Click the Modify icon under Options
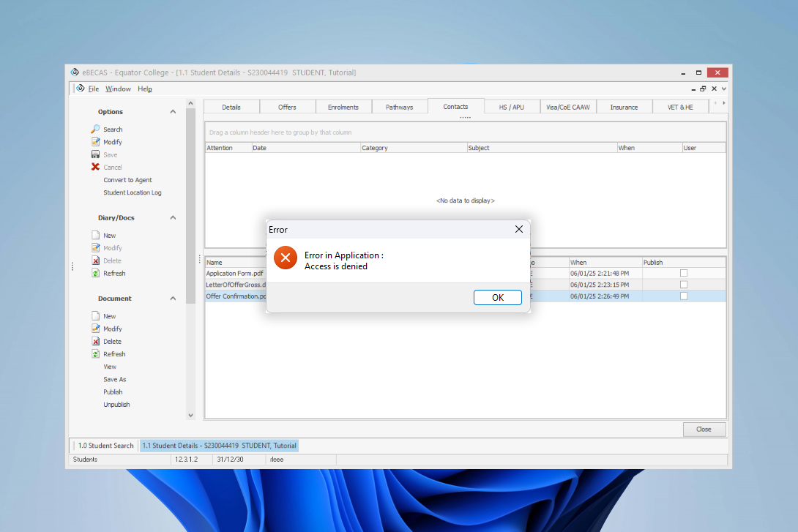 95,142
